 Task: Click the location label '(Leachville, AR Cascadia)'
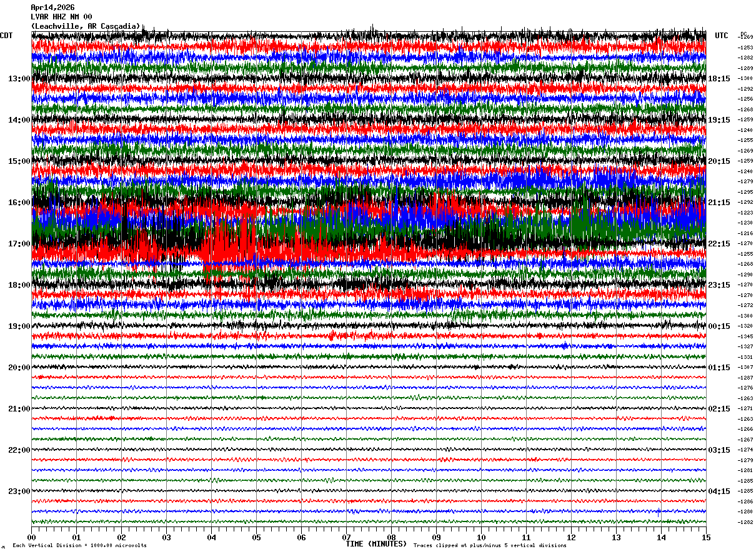[86, 26]
